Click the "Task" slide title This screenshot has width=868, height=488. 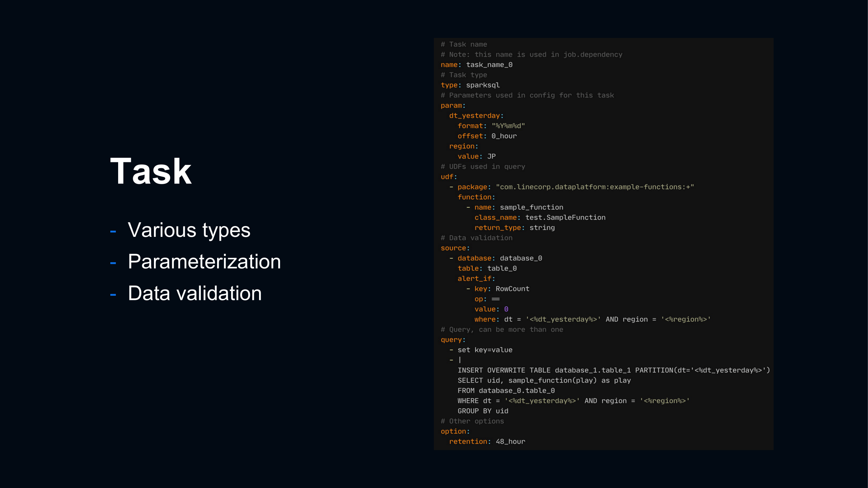(151, 171)
